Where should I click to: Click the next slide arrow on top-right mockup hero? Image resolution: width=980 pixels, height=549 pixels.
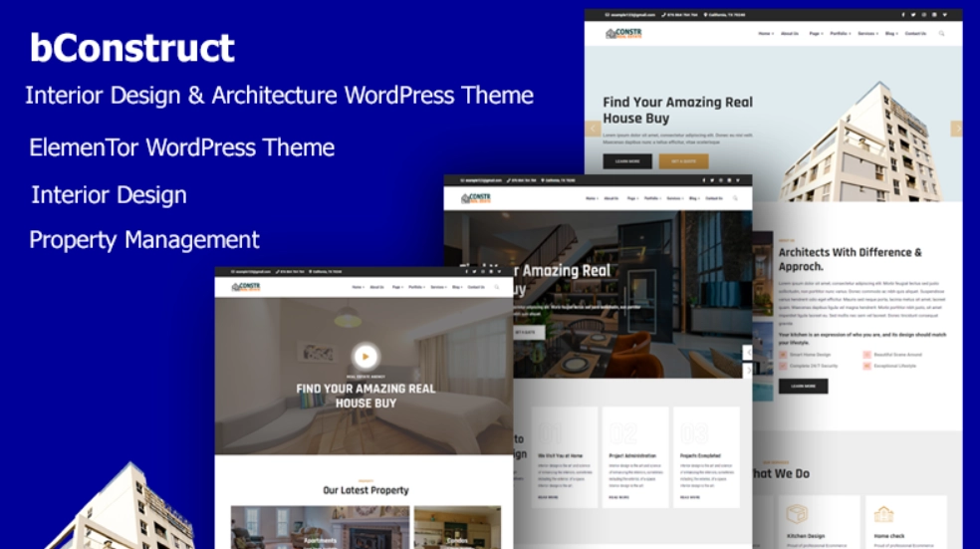956,129
